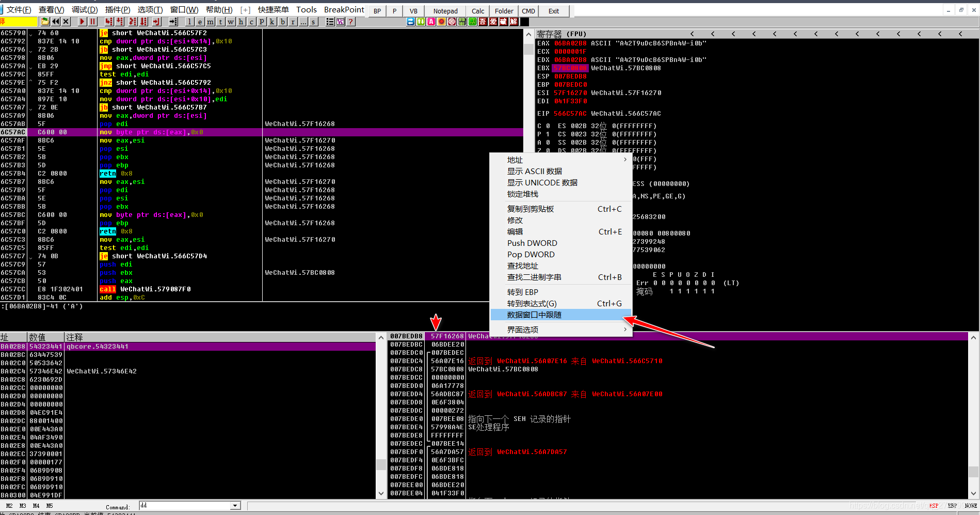Click the step into toolbar icon

(x=109, y=22)
